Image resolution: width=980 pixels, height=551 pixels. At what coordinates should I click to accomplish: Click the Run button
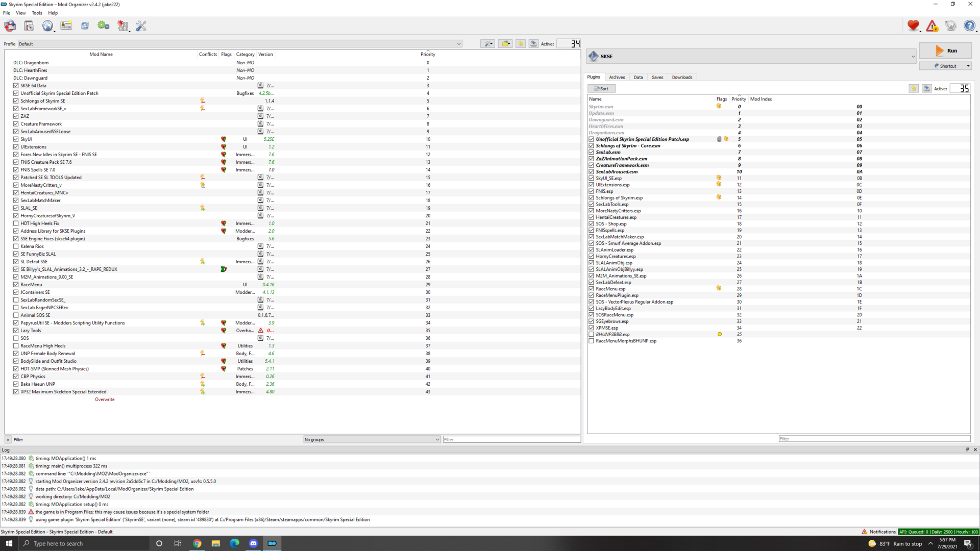coord(945,51)
